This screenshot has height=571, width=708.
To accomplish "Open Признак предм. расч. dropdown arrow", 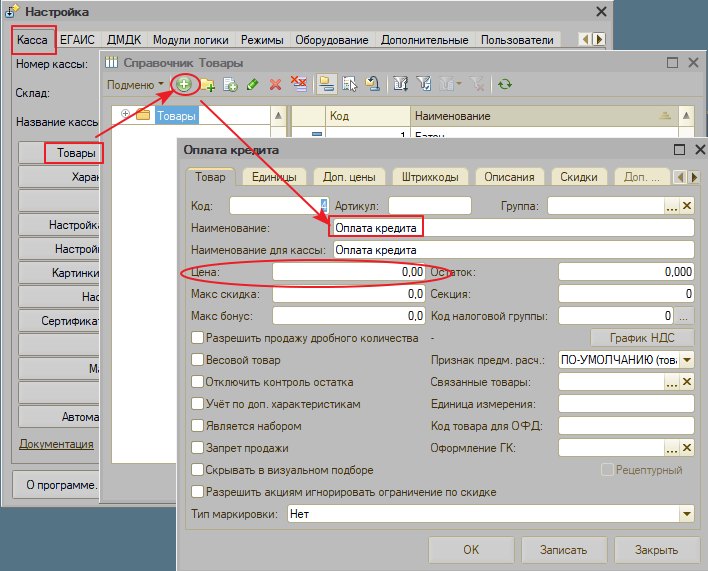I will coord(687,360).
